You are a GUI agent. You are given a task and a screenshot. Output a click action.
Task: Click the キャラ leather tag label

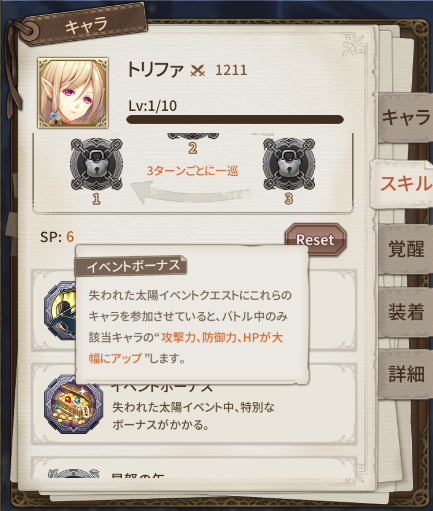pos(84,25)
